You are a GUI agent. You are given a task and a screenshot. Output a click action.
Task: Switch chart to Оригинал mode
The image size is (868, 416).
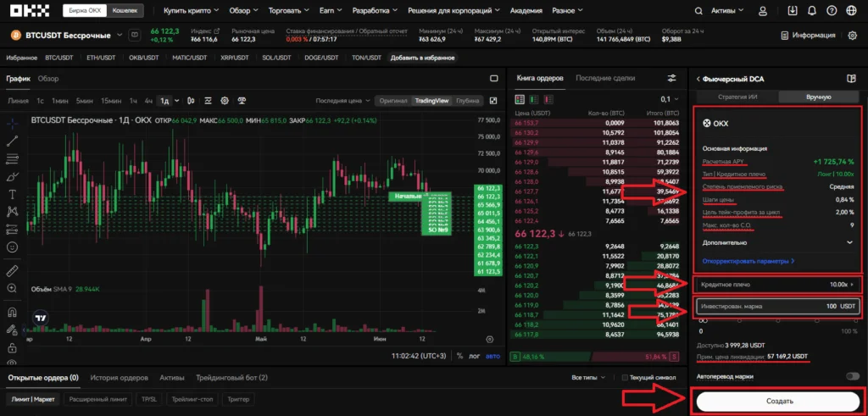click(393, 101)
